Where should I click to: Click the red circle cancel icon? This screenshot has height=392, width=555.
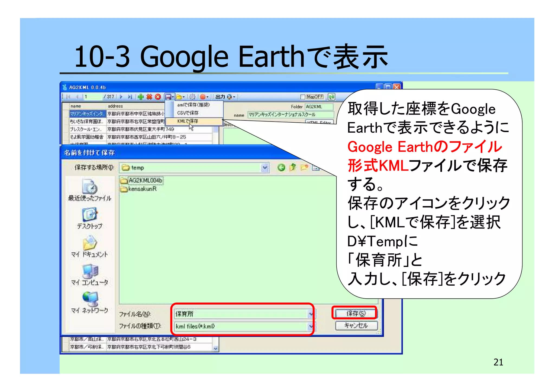[158, 97]
